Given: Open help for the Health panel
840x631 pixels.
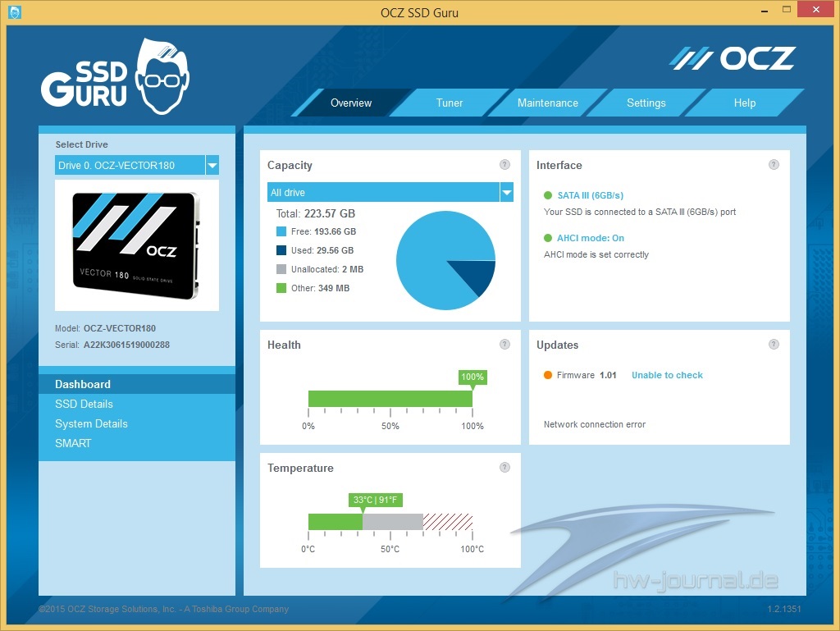Looking at the screenshot, I should click(x=504, y=345).
